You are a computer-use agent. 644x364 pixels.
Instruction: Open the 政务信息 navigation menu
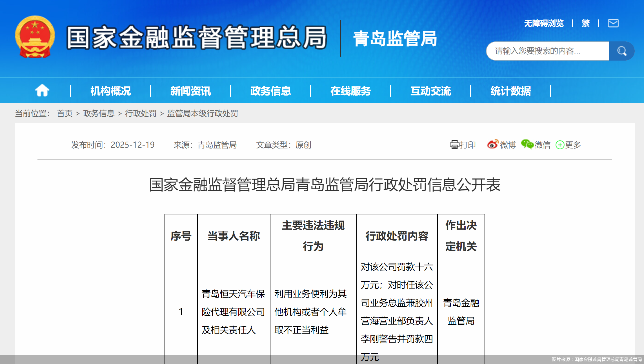pyautogui.click(x=270, y=90)
